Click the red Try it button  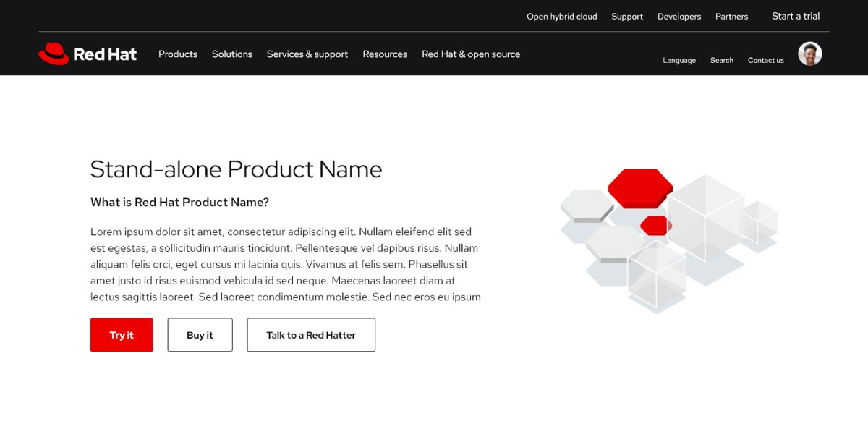[121, 334]
